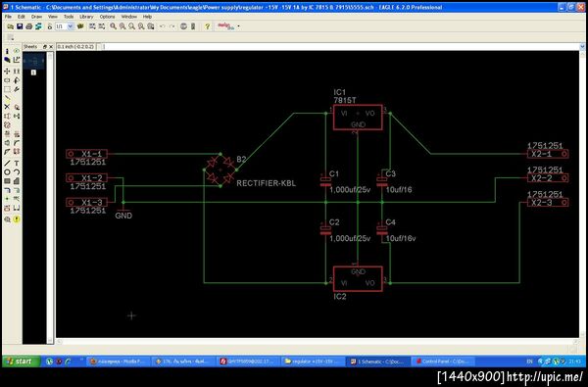Click the Redo arrow icon

coord(171,26)
